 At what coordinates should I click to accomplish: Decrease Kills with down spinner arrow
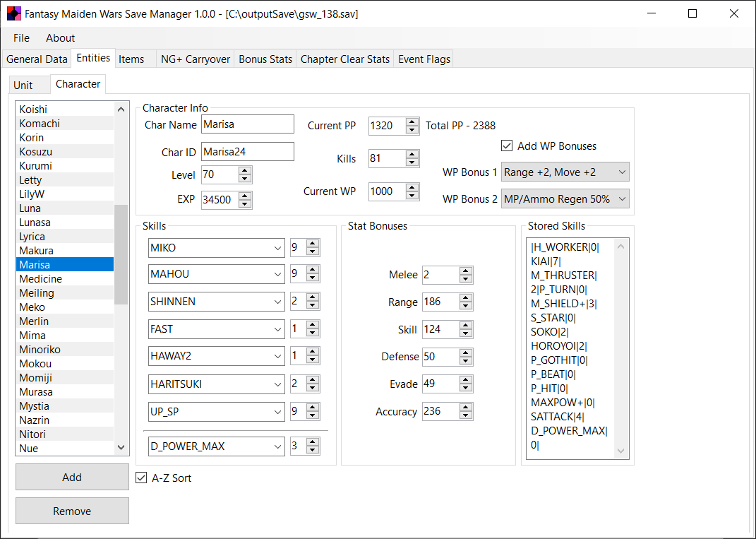coord(412,162)
